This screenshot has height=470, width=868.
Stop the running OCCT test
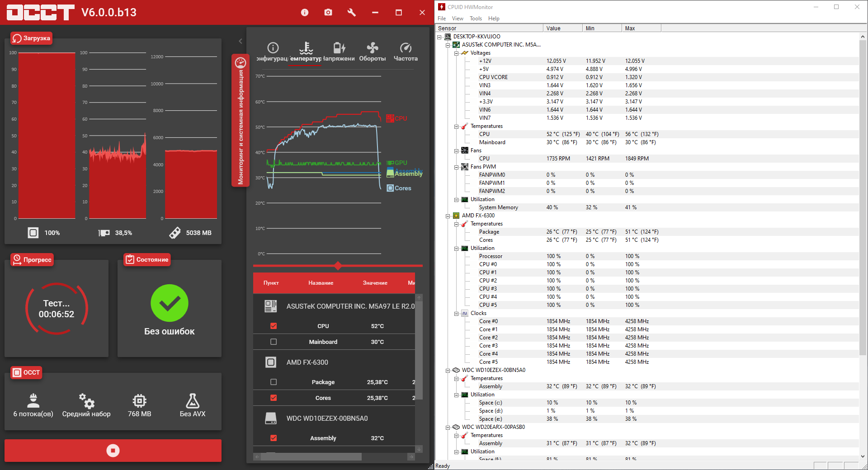[113, 451]
